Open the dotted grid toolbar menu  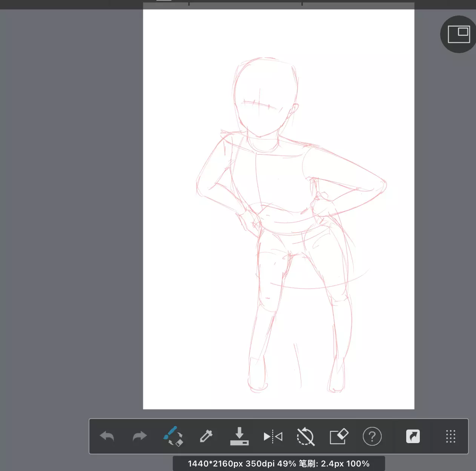pos(450,437)
